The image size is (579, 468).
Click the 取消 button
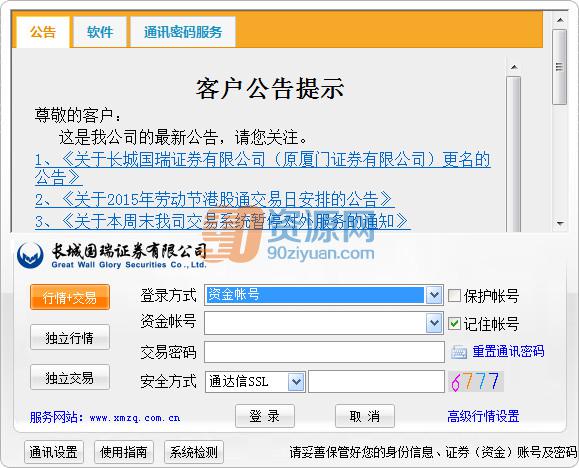(x=365, y=416)
